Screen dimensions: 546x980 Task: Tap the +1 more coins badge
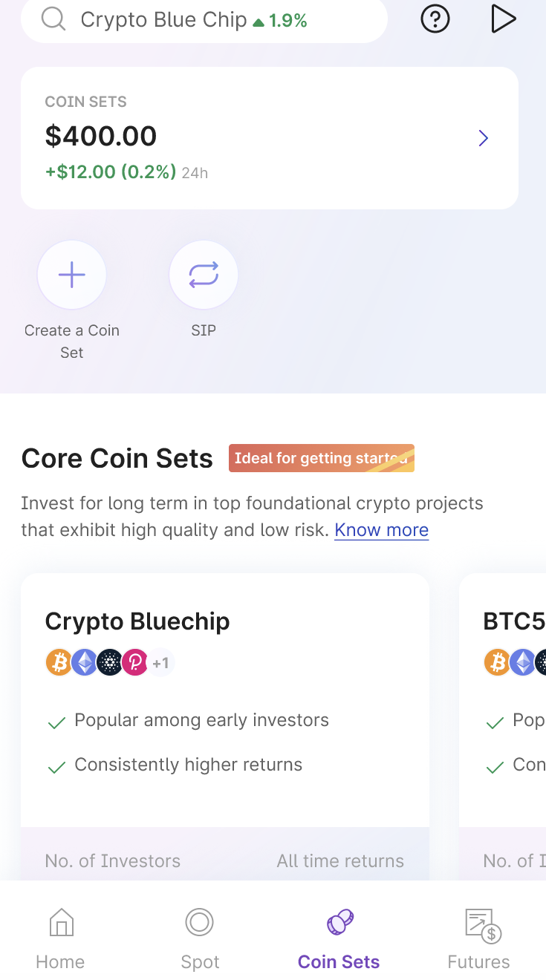coord(161,662)
